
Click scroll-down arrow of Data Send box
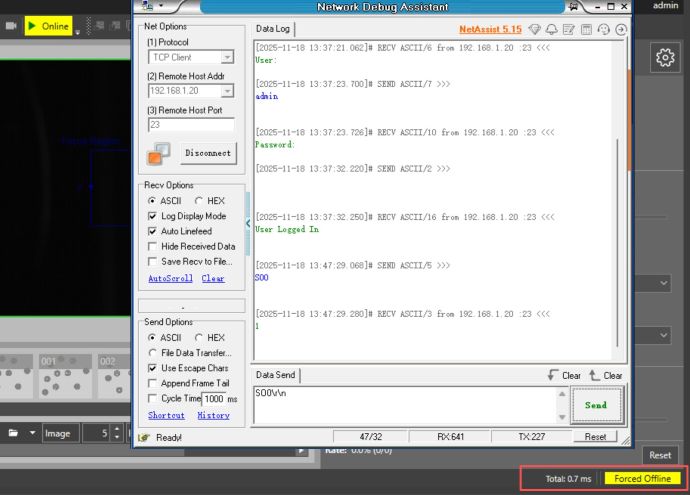click(562, 417)
